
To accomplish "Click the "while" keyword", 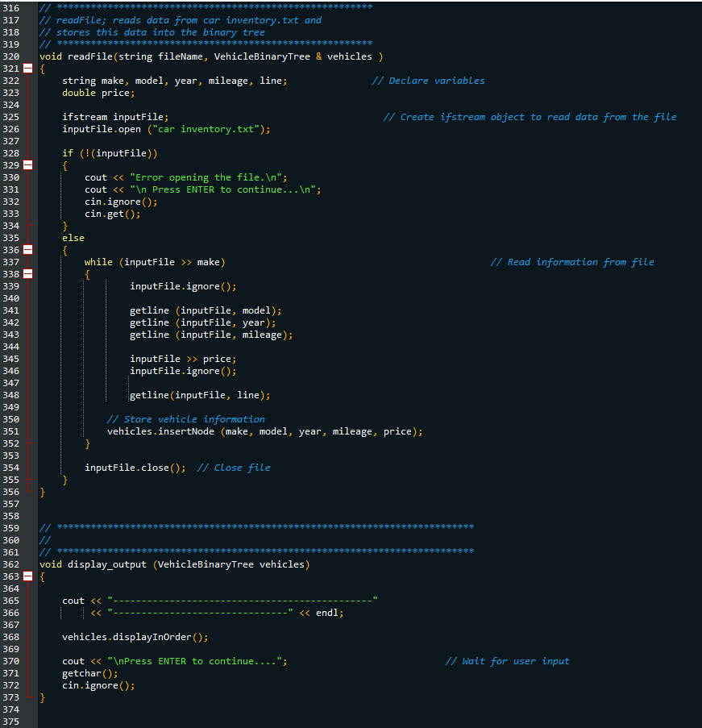I will (98, 262).
